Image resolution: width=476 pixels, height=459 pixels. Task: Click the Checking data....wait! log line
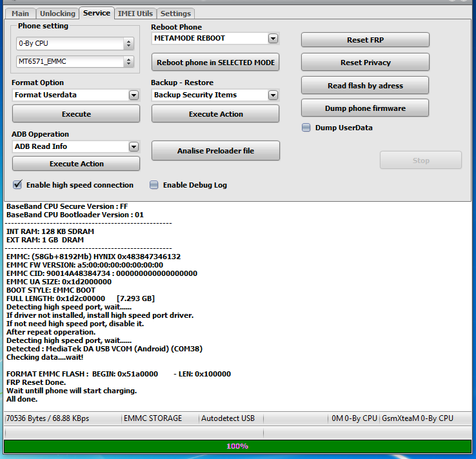pos(45,357)
